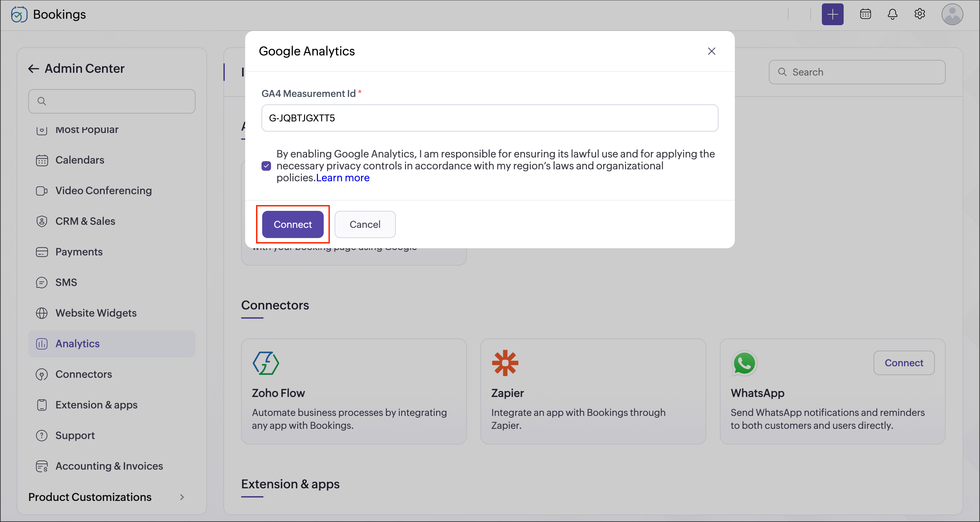The width and height of the screenshot is (980, 522).
Task: Cancel the Google Analytics dialog
Action: tap(365, 224)
